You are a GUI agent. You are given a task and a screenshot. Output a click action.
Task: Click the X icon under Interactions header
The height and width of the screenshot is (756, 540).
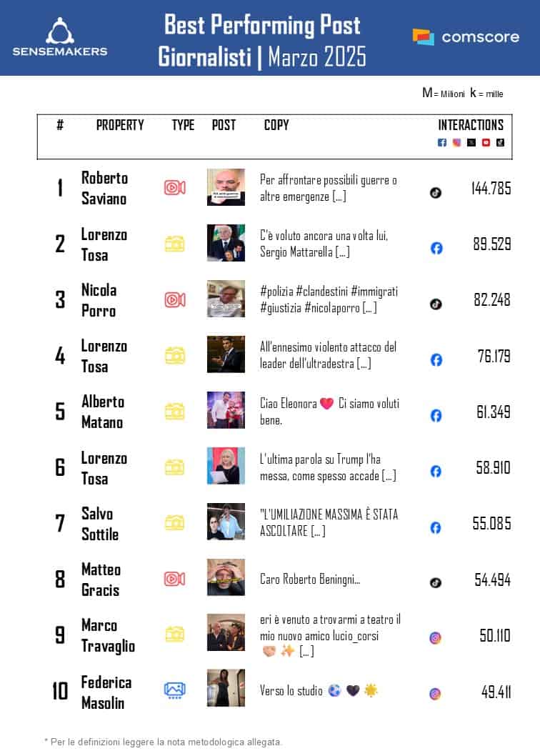pos(471,142)
